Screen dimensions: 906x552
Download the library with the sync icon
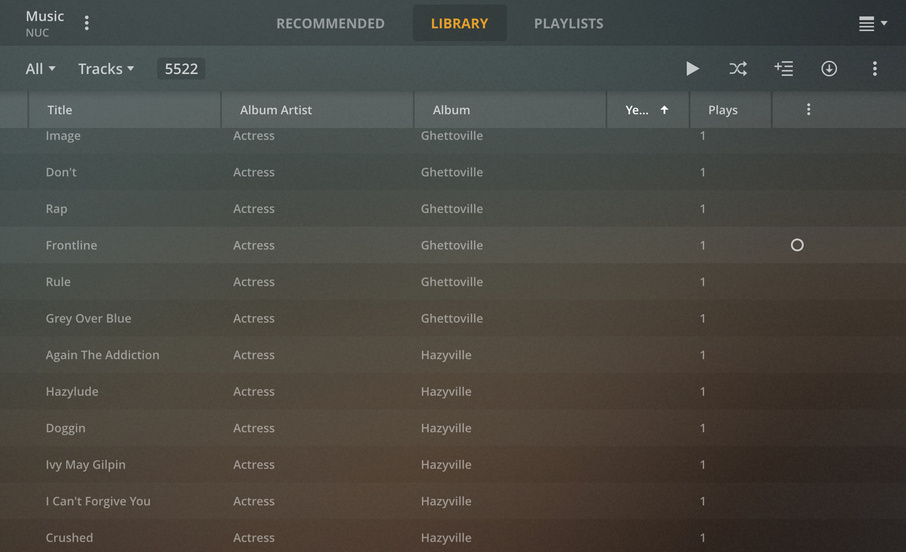pyautogui.click(x=829, y=69)
